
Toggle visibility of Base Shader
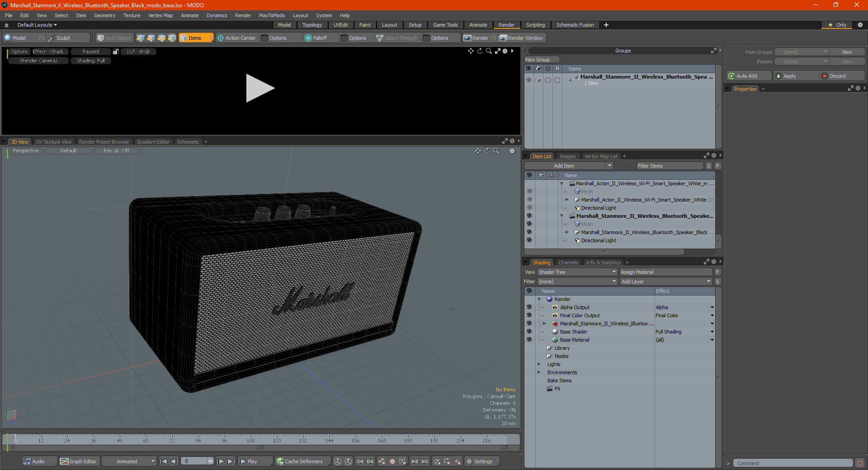pos(529,332)
